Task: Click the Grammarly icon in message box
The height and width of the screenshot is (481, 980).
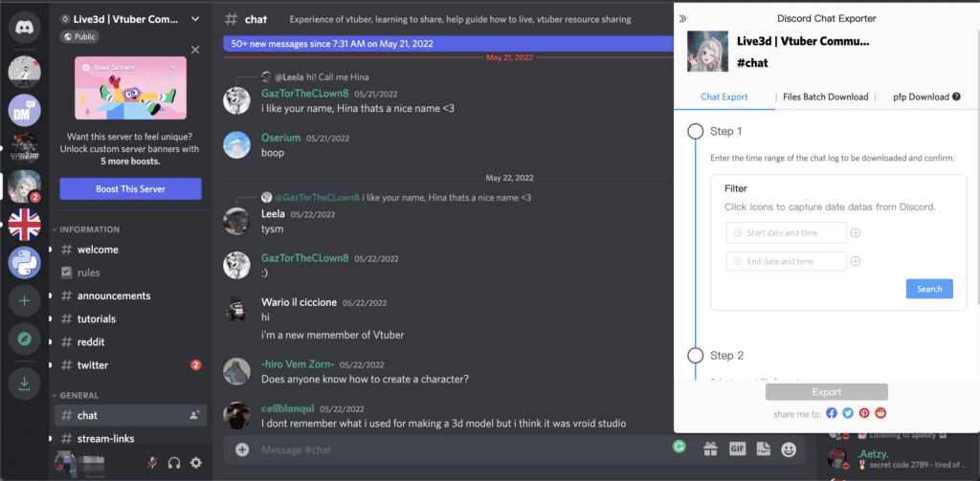Action: [x=679, y=446]
